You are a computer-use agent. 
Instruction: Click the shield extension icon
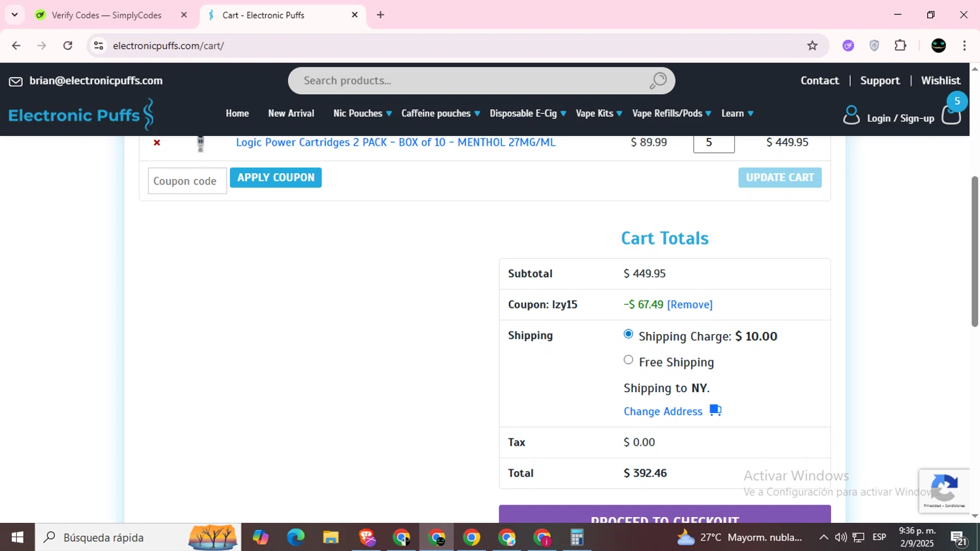point(874,46)
